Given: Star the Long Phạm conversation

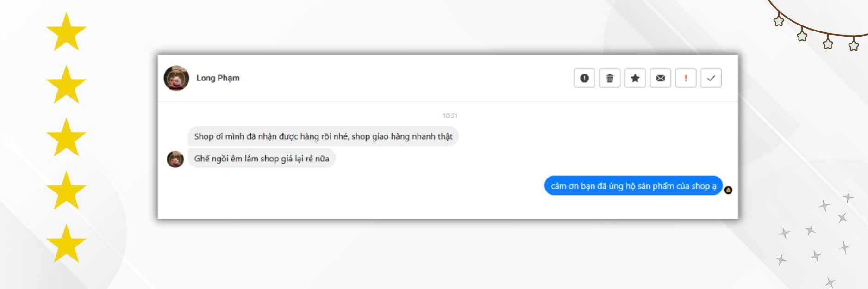Looking at the screenshot, I should click(635, 78).
